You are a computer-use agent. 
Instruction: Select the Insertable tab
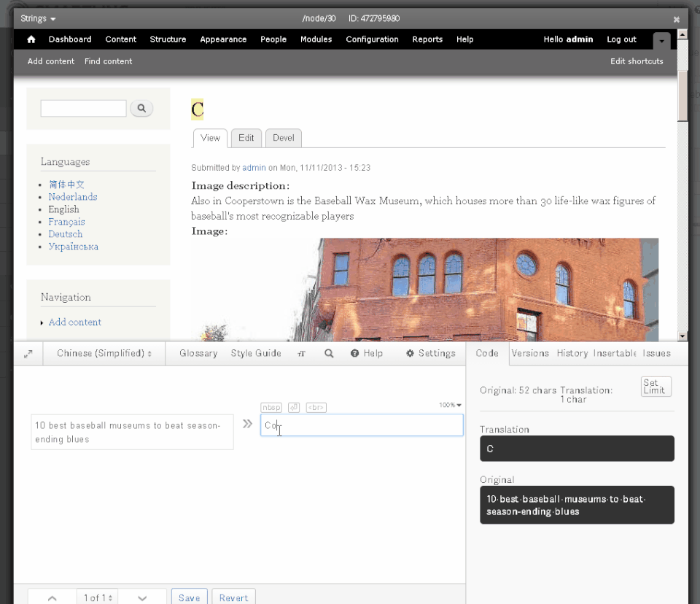pyautogui.click(x=615, y=353)
